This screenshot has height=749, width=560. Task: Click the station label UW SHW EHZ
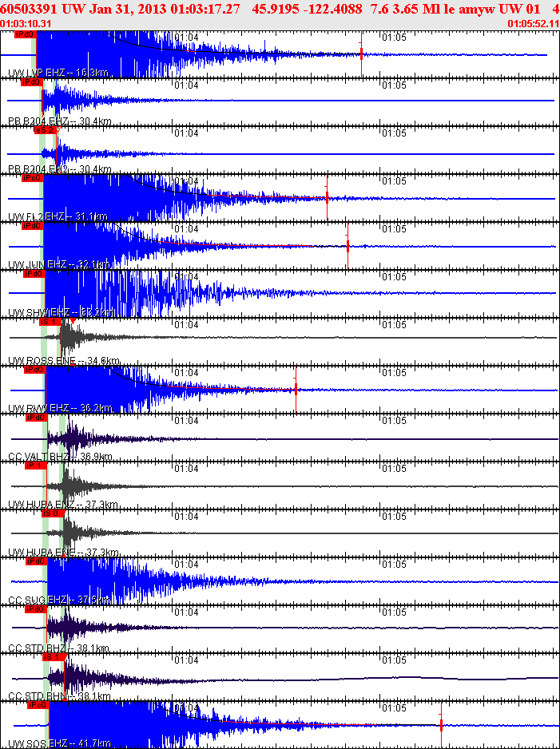click(x=61, y=312)
